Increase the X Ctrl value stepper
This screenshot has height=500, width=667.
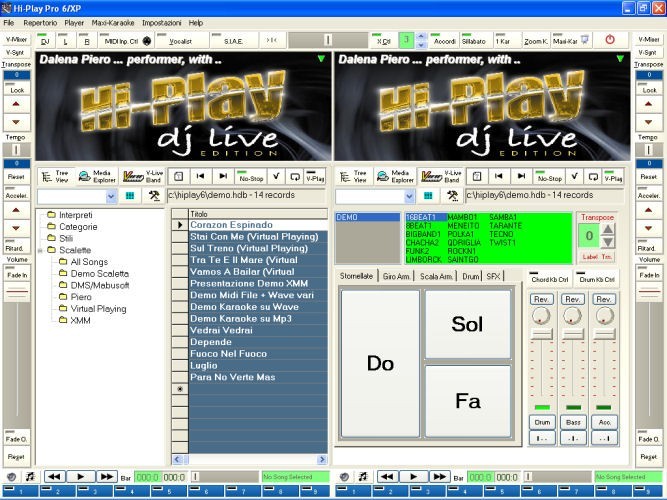[x=421, y=36]
